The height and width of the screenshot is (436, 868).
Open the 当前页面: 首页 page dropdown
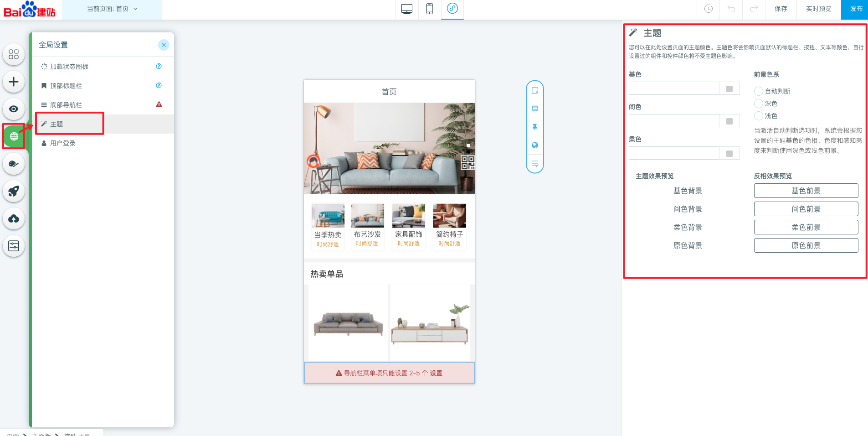coord(112,9)
